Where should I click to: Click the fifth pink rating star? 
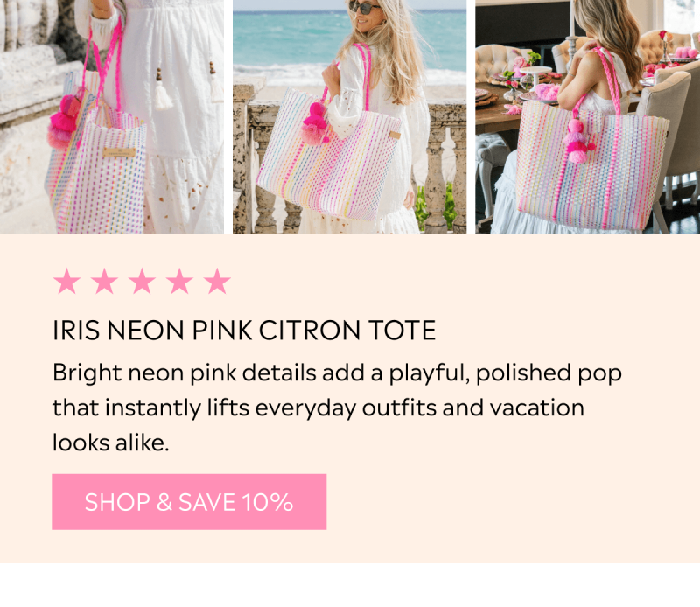217,281
